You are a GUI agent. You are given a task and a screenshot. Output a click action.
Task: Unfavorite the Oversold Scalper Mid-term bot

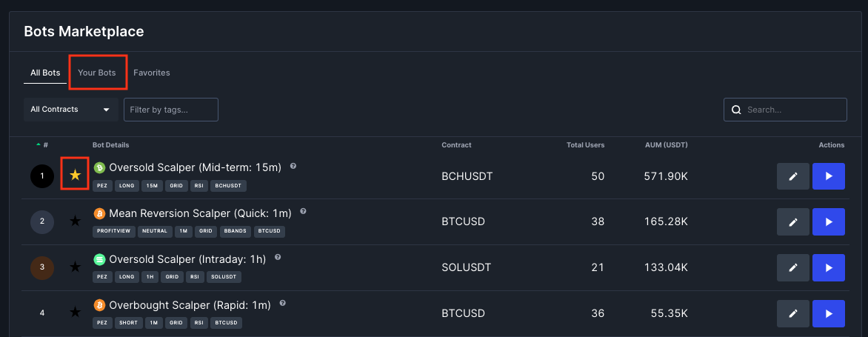tap(75, 175)
